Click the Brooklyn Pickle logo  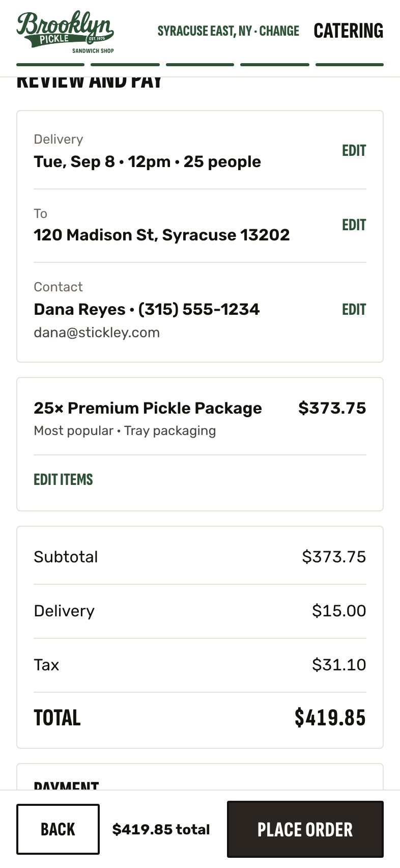66,32
